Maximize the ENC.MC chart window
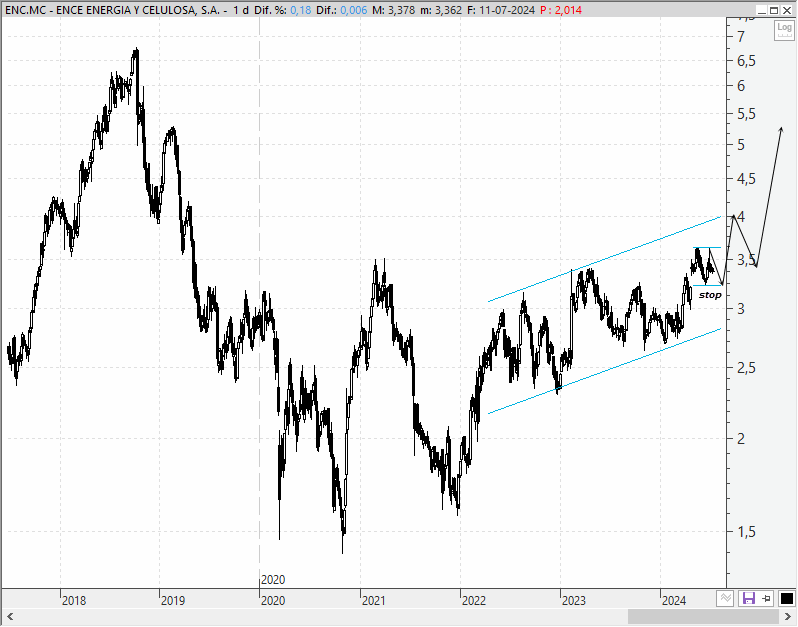This screenshot has width=798, height=627. click(x=774, y=10)
